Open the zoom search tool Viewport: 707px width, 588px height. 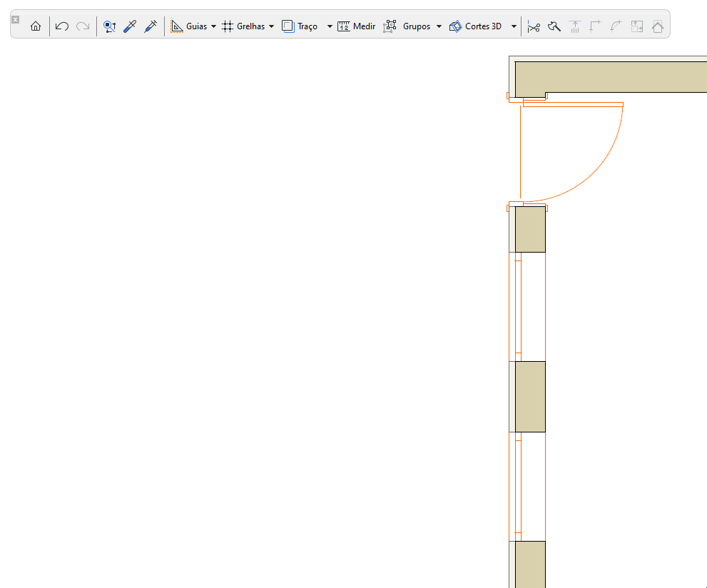109,26
